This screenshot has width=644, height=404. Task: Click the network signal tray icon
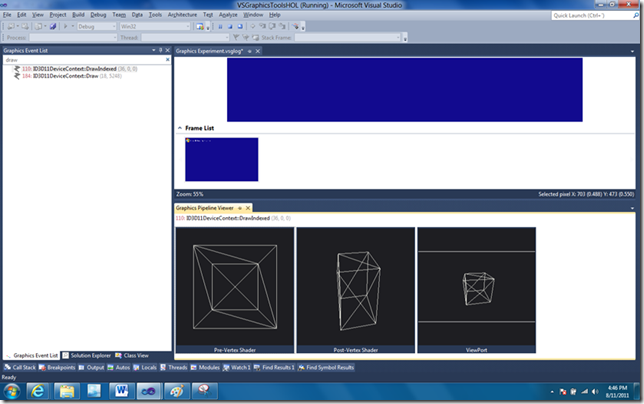(x=584, y=392)
